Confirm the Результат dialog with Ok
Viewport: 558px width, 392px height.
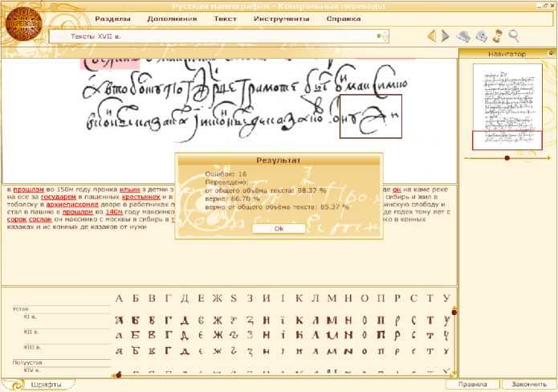279,229
